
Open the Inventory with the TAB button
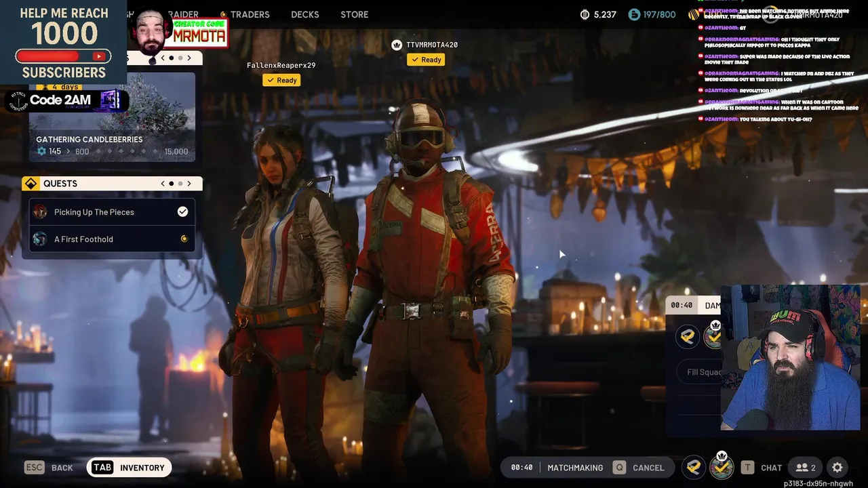click(129, 468)
